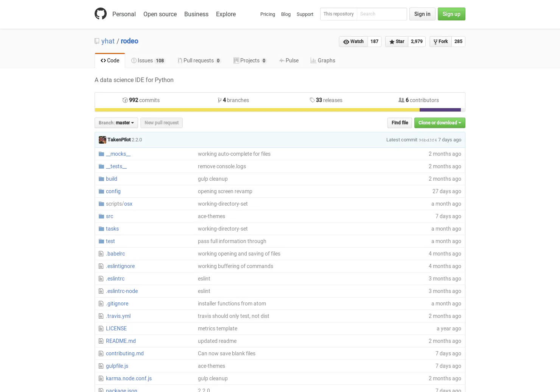Screen dimensions: 560x392
Task: Open the Pull requests tab
Action: click(199, 60)
